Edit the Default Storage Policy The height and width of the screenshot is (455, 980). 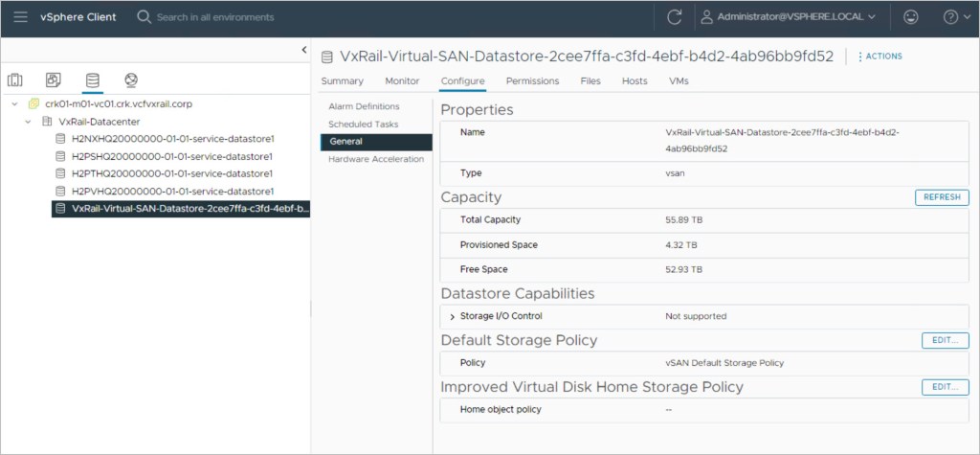tap(945, 340)
